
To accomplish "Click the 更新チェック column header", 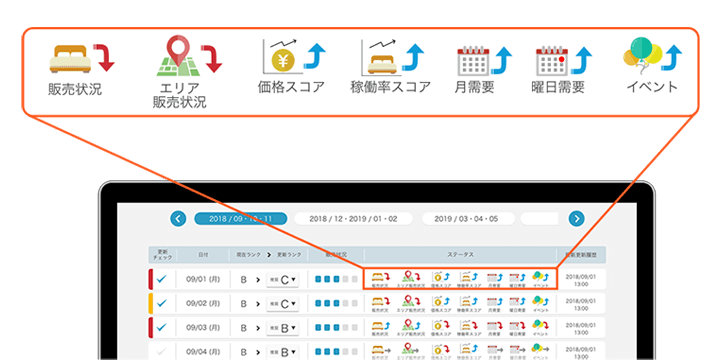I will (x=163, y=254).
